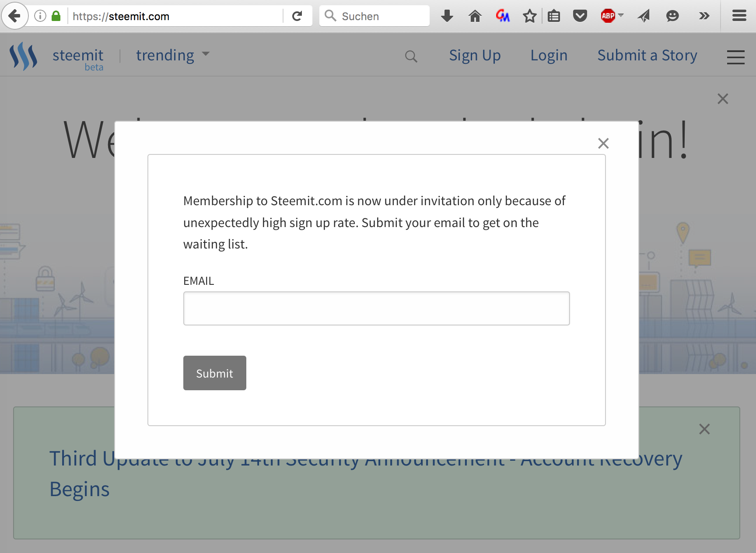756x553 pixels.
Task: Open the Firefox hamburger menu
Action: point(739,16)
